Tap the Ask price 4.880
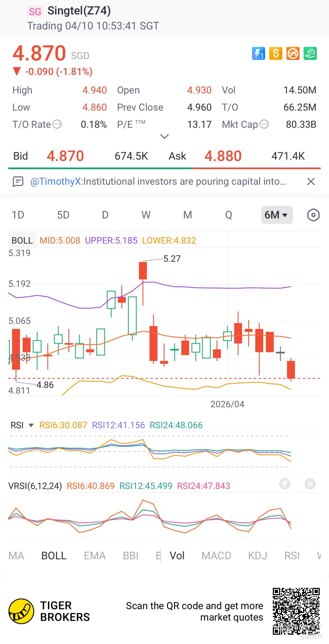Screen dimensions: 329x644 223,156
